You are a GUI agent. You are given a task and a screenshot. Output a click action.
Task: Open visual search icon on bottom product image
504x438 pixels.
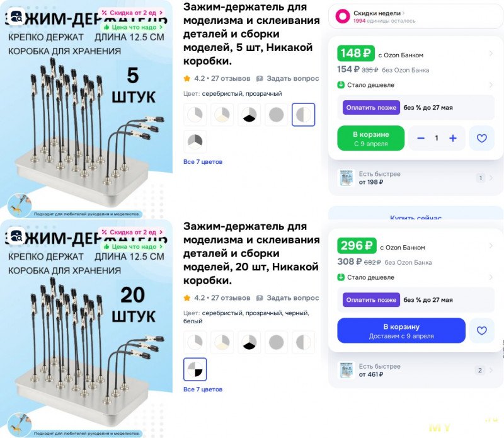(16, 236)
